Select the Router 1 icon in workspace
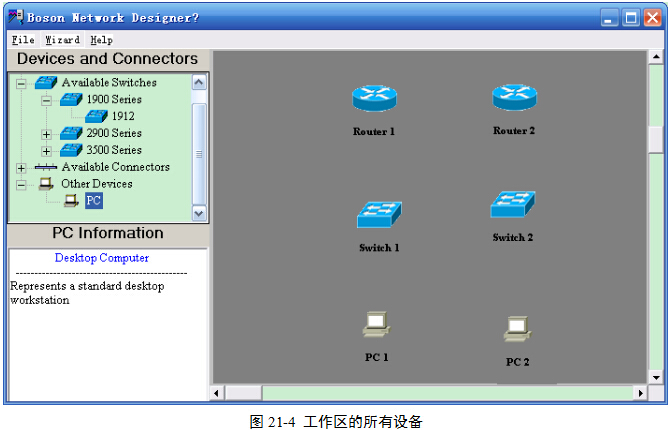 (x=374, y=99)
